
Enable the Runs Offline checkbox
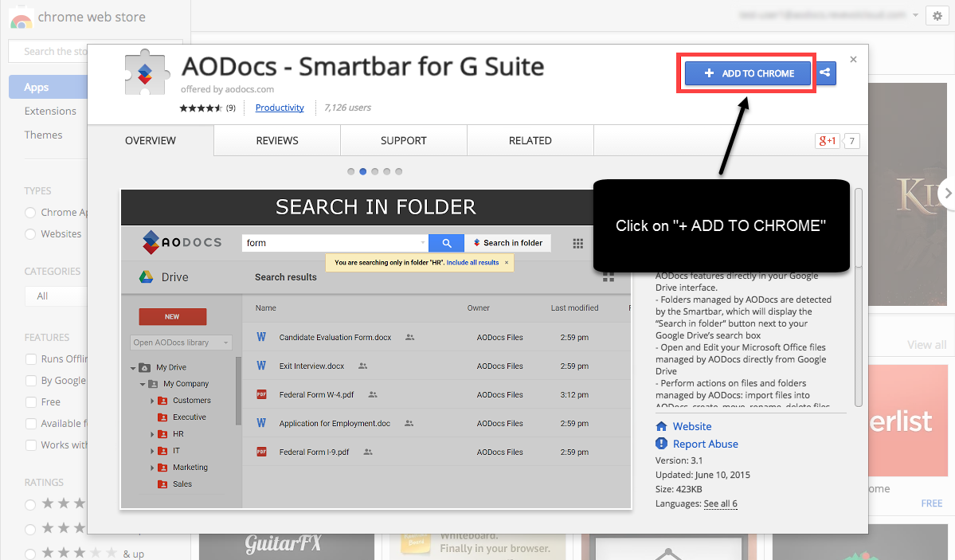point(30,359)
